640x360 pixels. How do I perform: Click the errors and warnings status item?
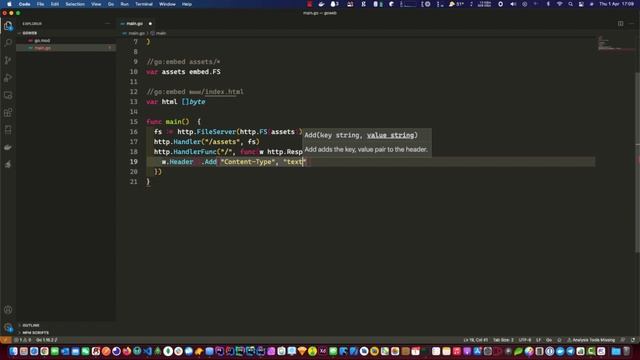[x=22, y=340]
